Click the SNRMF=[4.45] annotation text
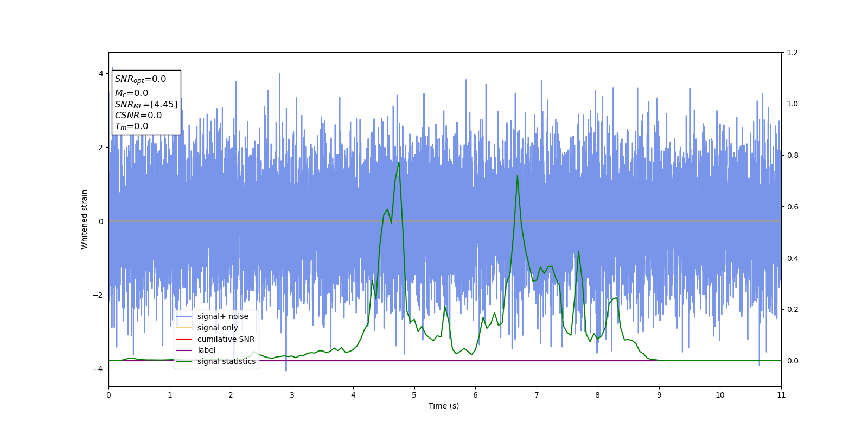868x434 pixels. (146, 104)
